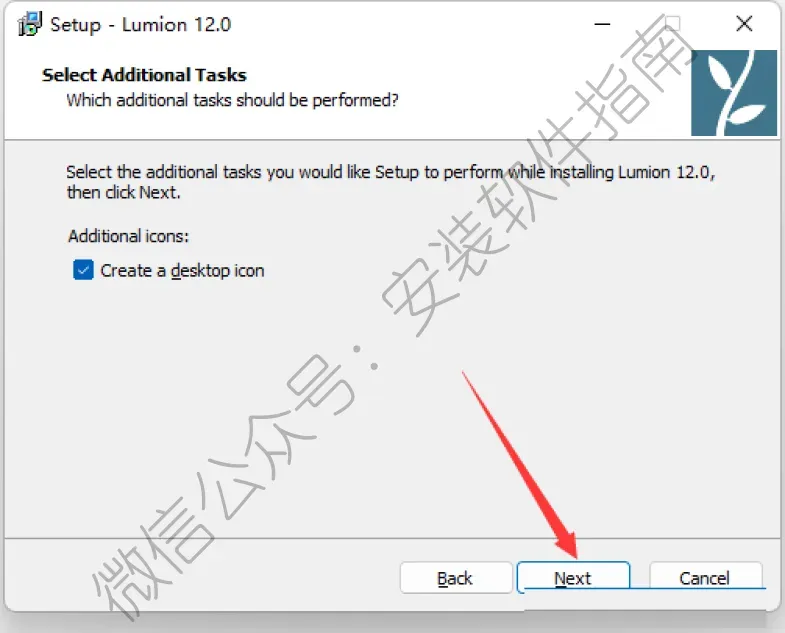
Task: Click the red arrow annotation pointing at Next
Action: (521, 465)
